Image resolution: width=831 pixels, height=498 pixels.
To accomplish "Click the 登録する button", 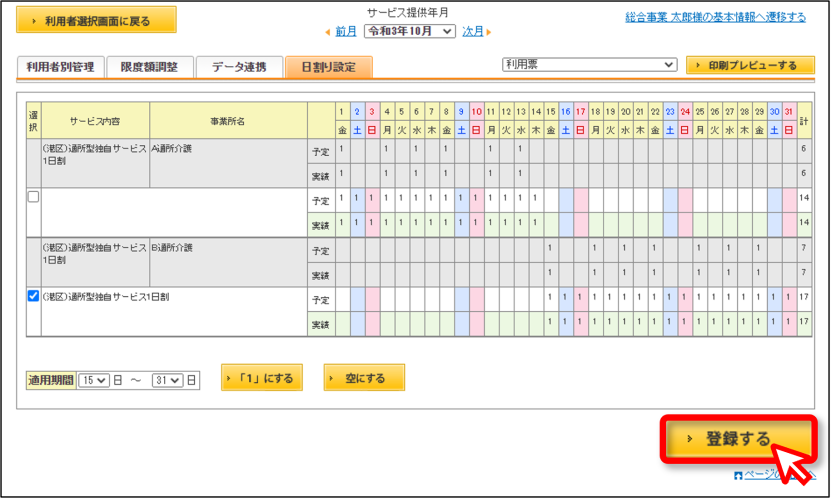I will pyautogui.click(x=737, y=439).
